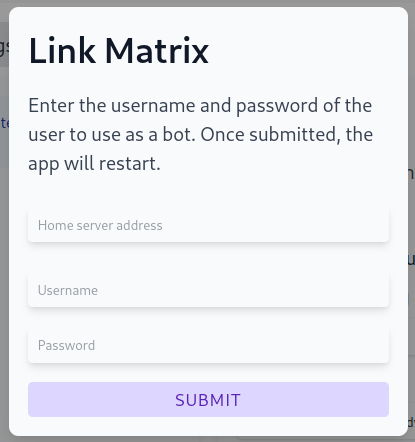The width and height of the screenshot is (415, 442).
Task: Click the 'Username' placeholder text
Action: point(68,290)
